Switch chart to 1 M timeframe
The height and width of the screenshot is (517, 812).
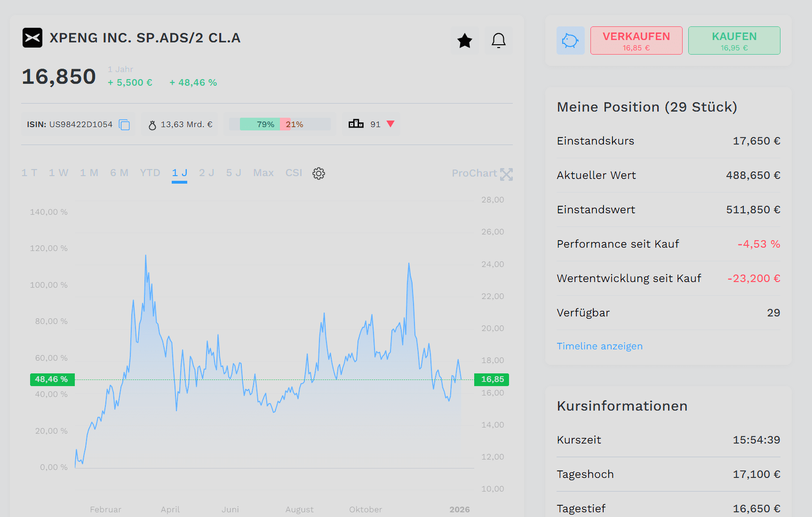tap(89, 173)
